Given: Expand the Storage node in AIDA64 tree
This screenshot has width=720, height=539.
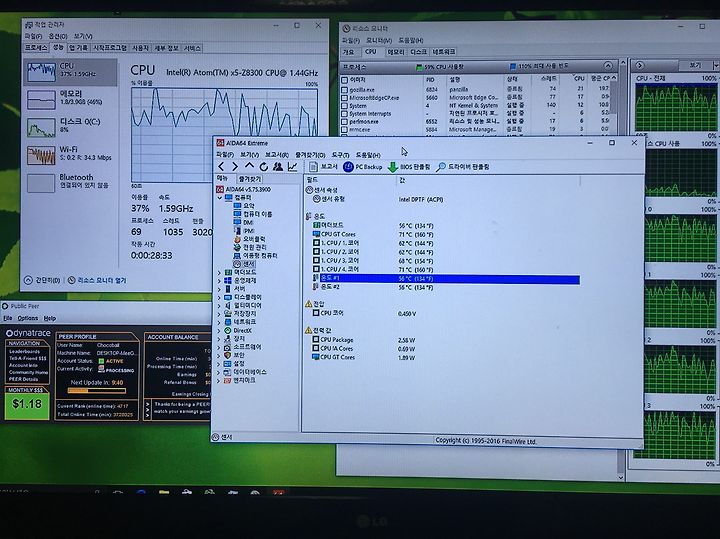Looking at the screenshot, I should click(x=219, y=314).
